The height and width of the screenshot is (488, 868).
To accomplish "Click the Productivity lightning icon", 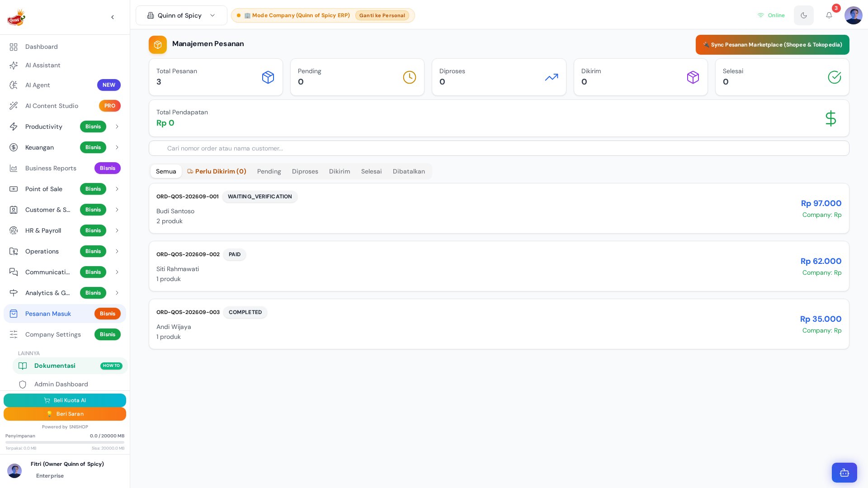I will [14, 127].
